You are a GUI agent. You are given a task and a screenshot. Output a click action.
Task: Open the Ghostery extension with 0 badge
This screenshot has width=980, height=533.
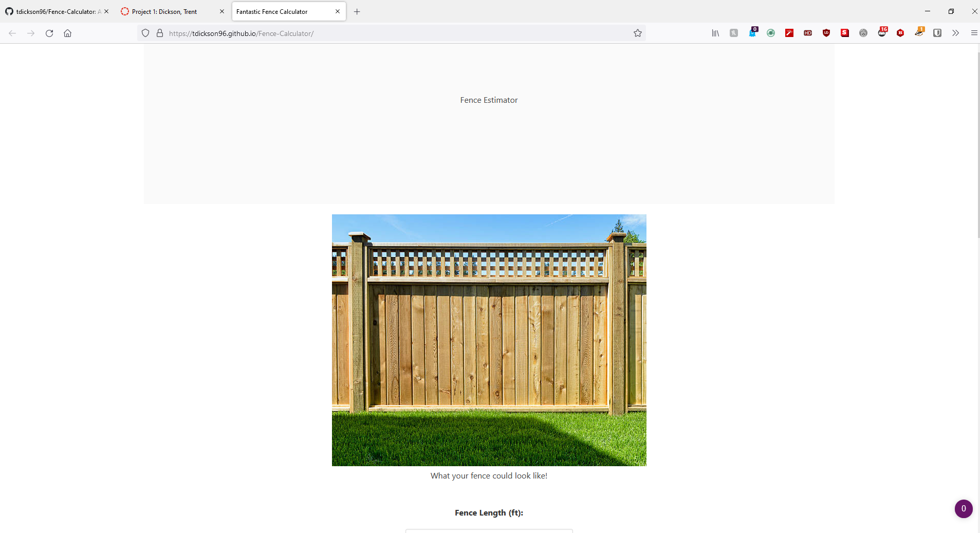click(753, 32)
